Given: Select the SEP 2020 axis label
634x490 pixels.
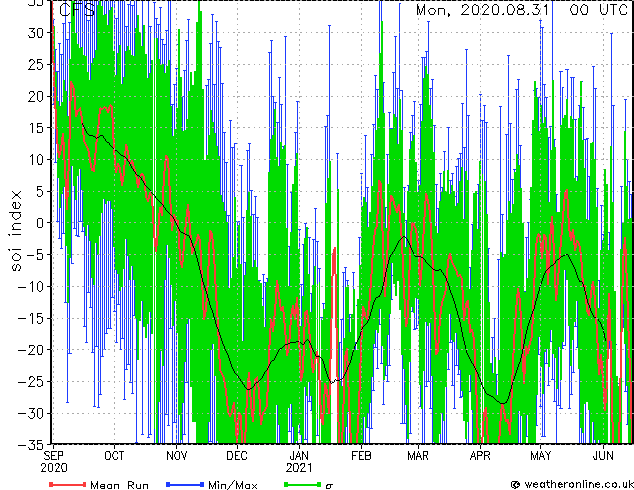Looking at the screenshot, I should pyautogui.click(x=54, y=462).
